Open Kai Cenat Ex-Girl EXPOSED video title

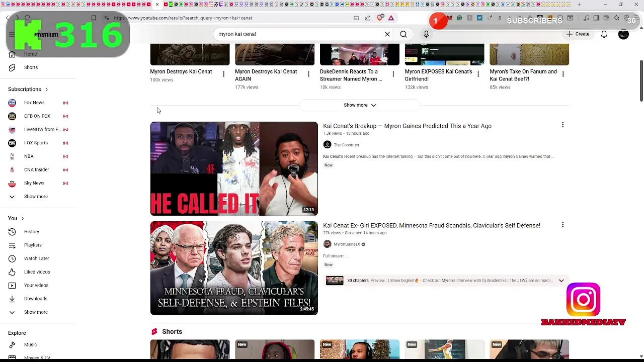coord(432,226)
